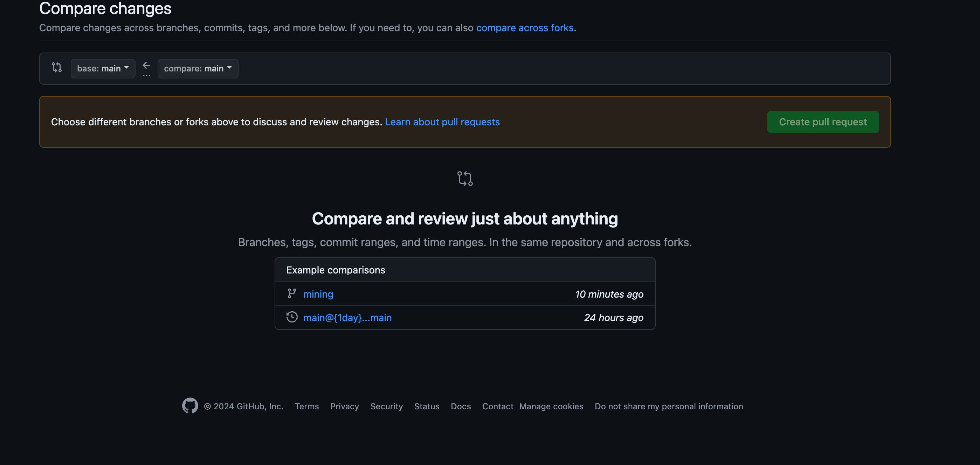Click the left arrow between branch selectors
980x465 pixels.
(x=146, y=66)
